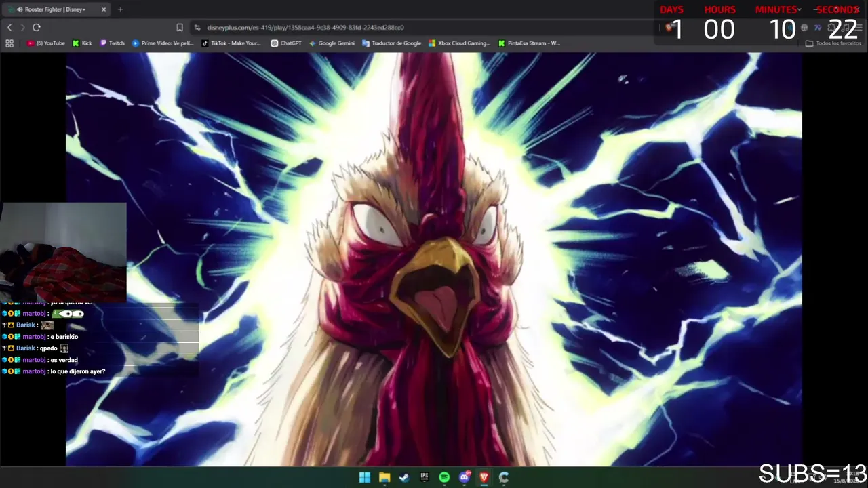The width and height of the screenshot is (868, 488).
Task: View site information beside the URL
Action: (197, 27)
